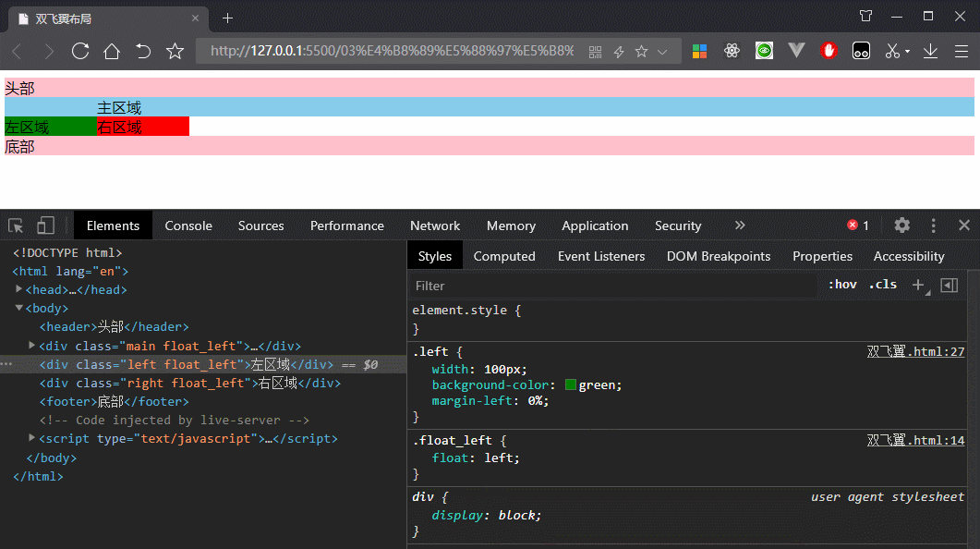This screenshot has height=549, width=980.
Task: Toggle the computed styles sidebar pane
Action: pos(950,286)
